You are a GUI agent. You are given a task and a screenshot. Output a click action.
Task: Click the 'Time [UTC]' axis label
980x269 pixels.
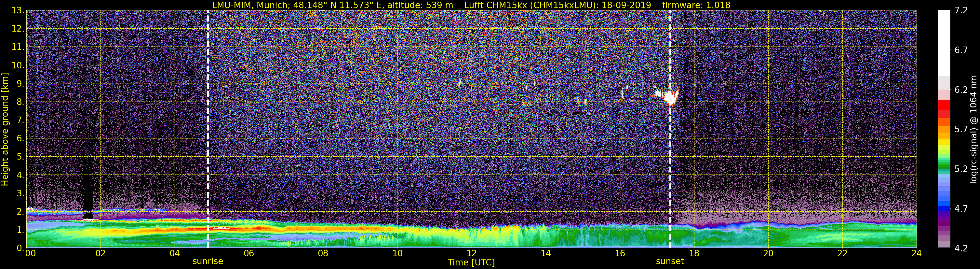pos(471,262)
